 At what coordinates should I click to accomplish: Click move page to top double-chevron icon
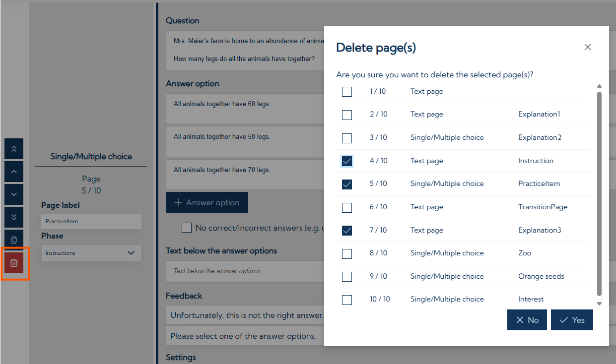click(x=14, y=149)
